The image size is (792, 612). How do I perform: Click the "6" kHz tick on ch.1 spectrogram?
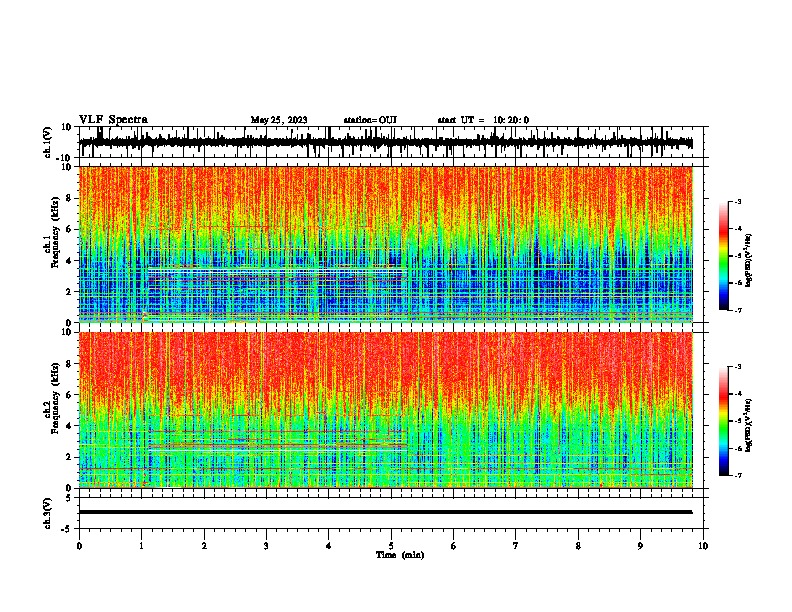coord(70,229)
